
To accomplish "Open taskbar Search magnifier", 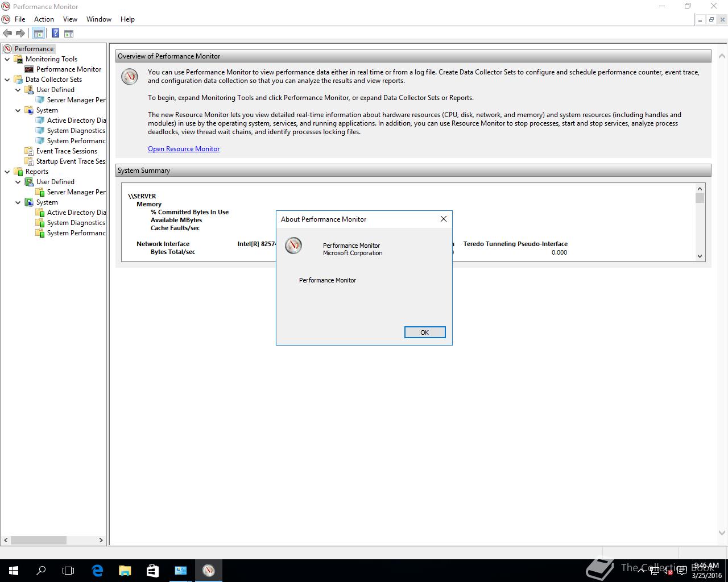I will point(41,571).
